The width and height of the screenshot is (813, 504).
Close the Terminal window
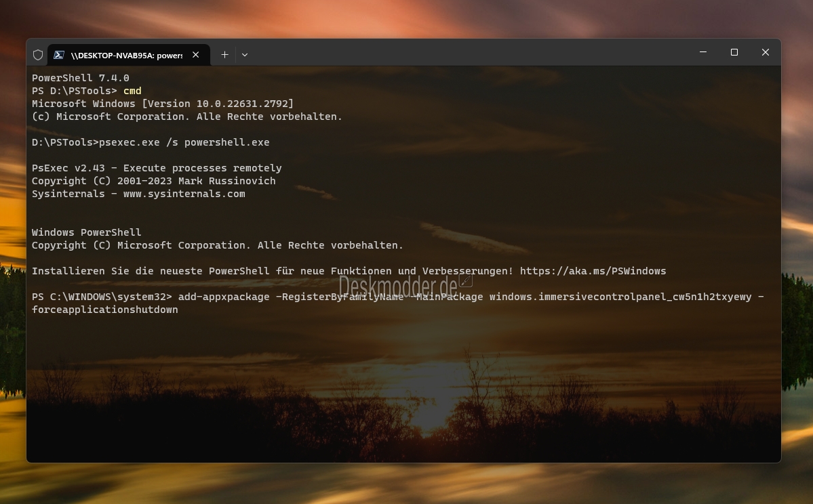(766, 52)
